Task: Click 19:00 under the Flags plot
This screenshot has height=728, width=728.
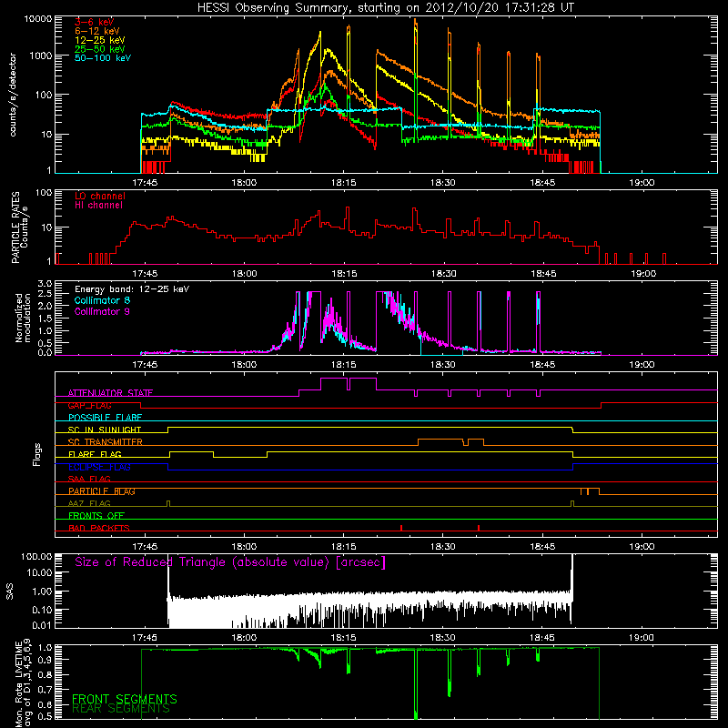Action: pos(642,547)
